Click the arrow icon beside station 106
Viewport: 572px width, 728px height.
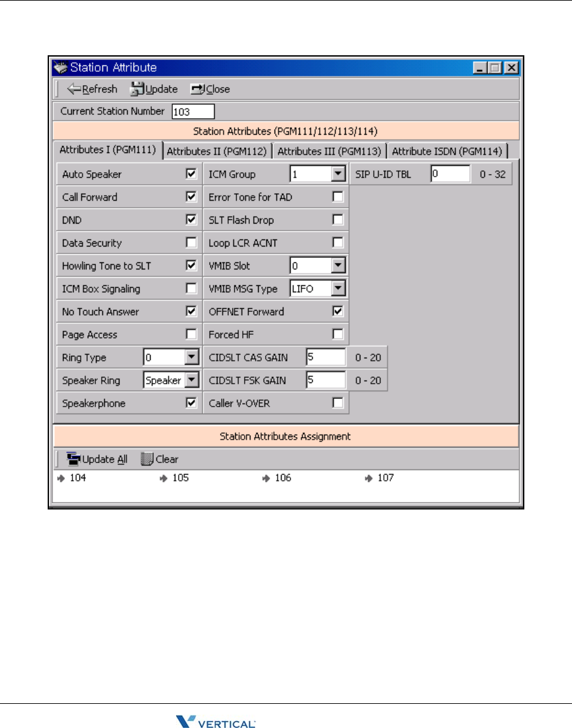click(x=266, y=478)
